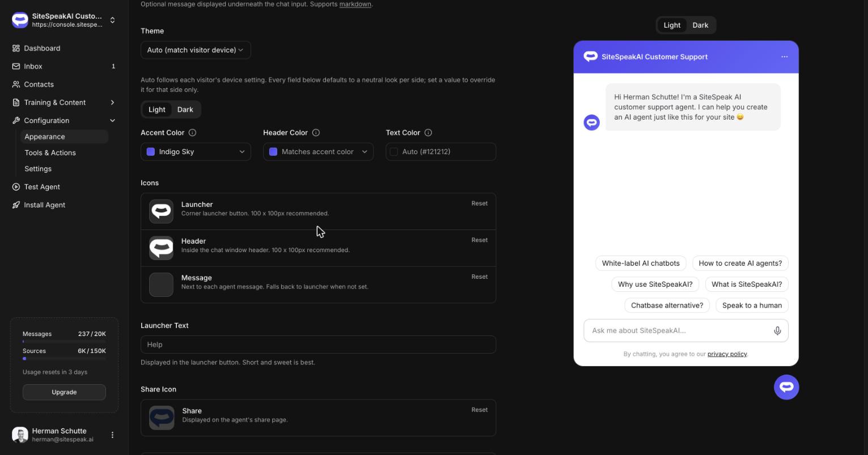Click the Header icon thumbnail

(x=161, y=248)
